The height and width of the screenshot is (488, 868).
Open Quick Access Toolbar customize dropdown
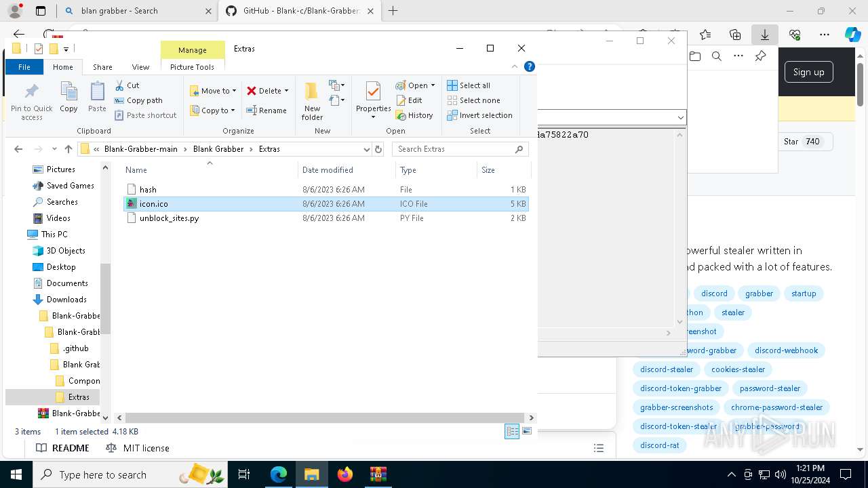coord(66,49)
